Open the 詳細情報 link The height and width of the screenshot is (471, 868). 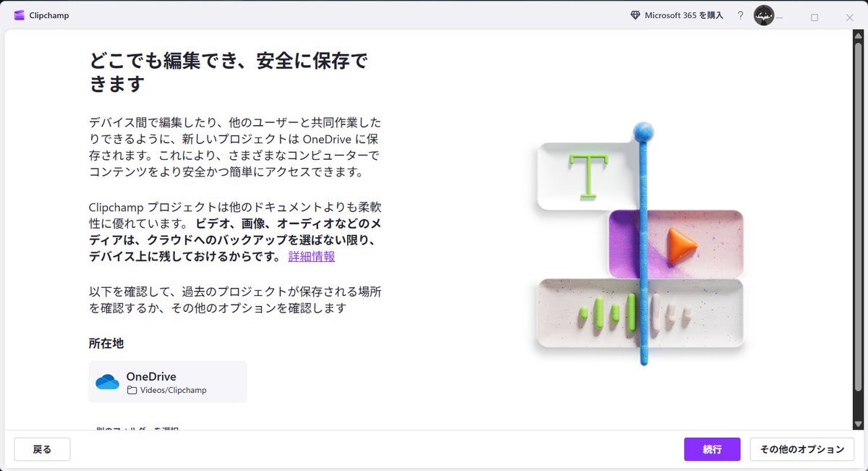click(x=312, y=257)
